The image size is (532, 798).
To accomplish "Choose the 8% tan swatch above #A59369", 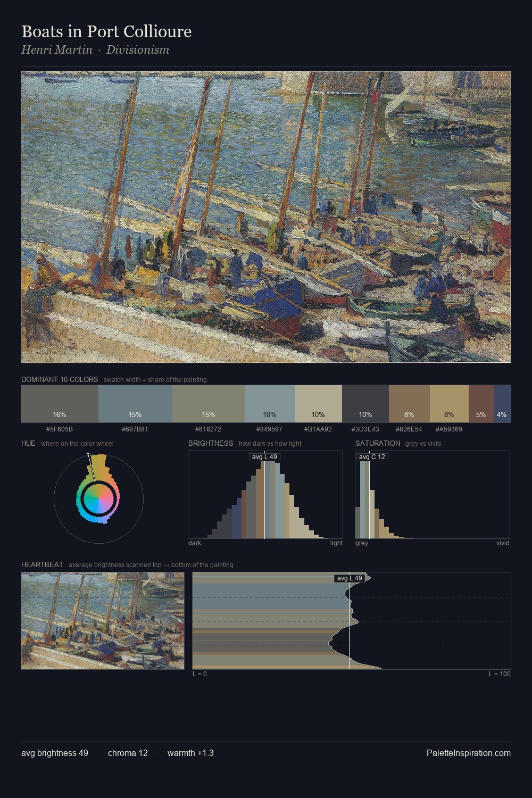I will click(449, 404).
